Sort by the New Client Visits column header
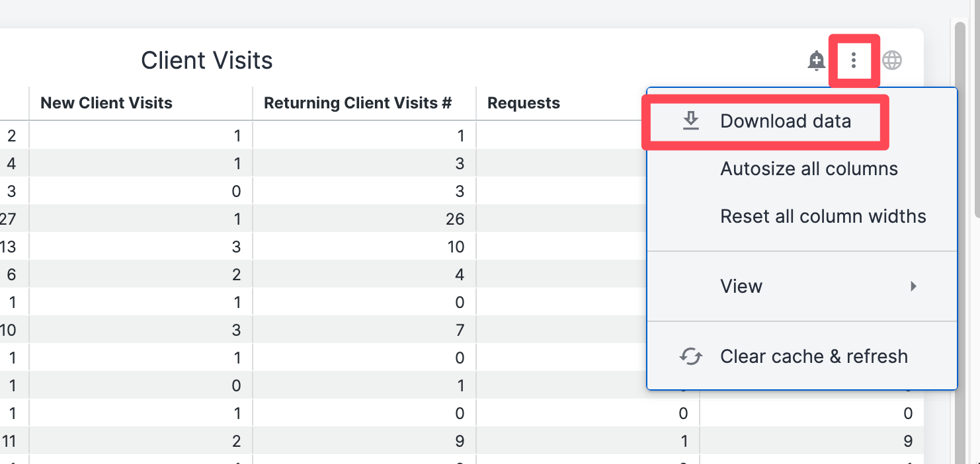The width and height of the screenshot is (980, 464). (x=106, y=103)
